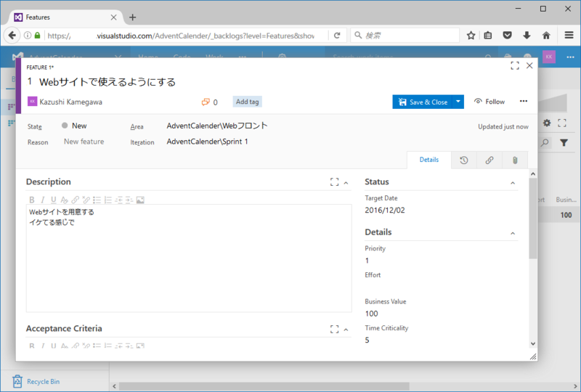Viewport: 581px width, 392px height.
Task: Close the Features browser tab
Action: [114, 17]
